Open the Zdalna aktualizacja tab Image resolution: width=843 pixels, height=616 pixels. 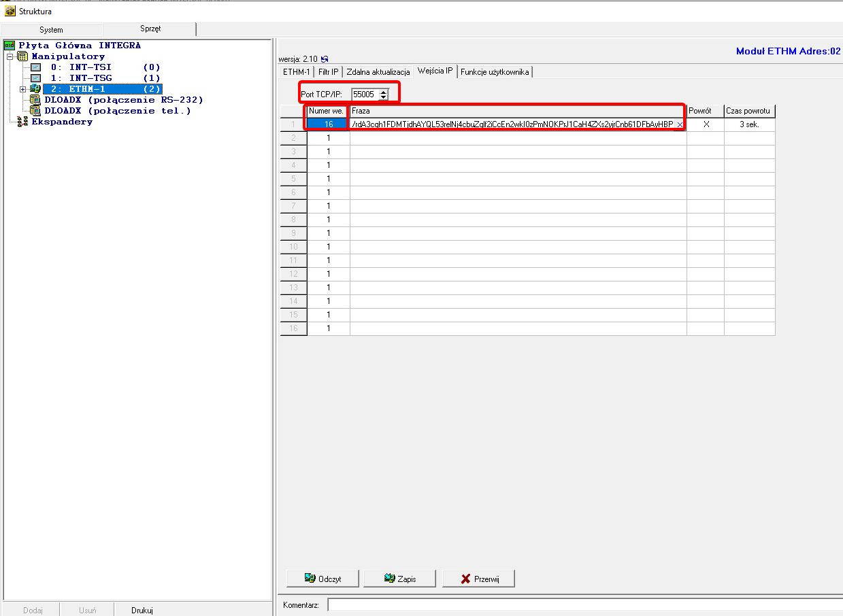click(x=378, y=72)
